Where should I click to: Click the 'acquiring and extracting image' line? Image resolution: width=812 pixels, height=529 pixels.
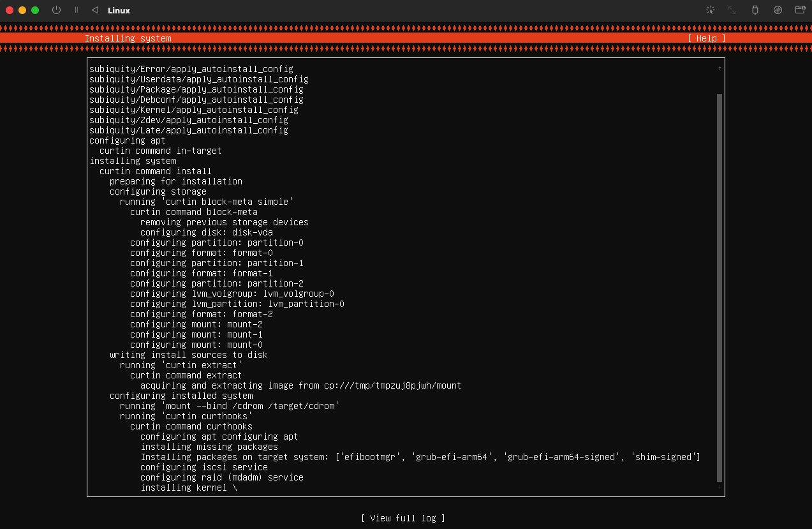pos(301,385)
